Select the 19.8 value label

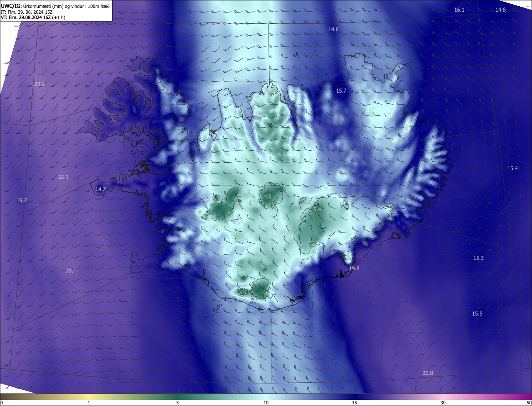click(x=354, y=269)
